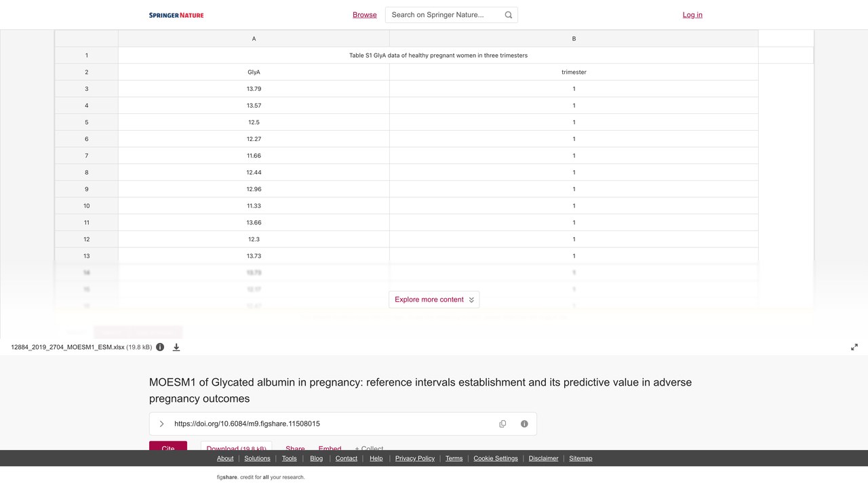The width and height of the screenshot is (868, 488).
Task: Open Contact footer link
Action: tap(347, 459)
